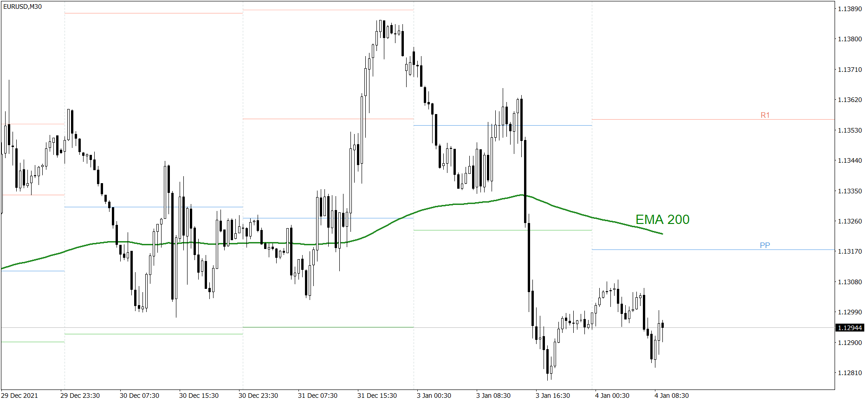Viewport: 868px width, 402px height.
Task: Click the 4 Jan 00:30 time label
Action: (x=612, y=396)
